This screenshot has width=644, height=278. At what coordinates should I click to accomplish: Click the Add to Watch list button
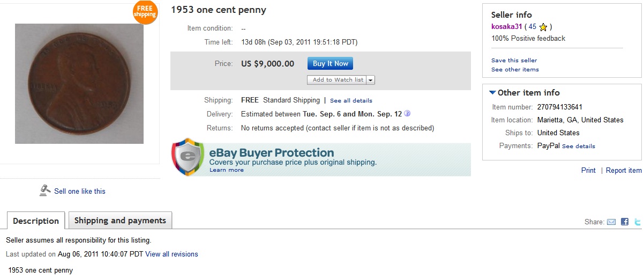(338, 80)
